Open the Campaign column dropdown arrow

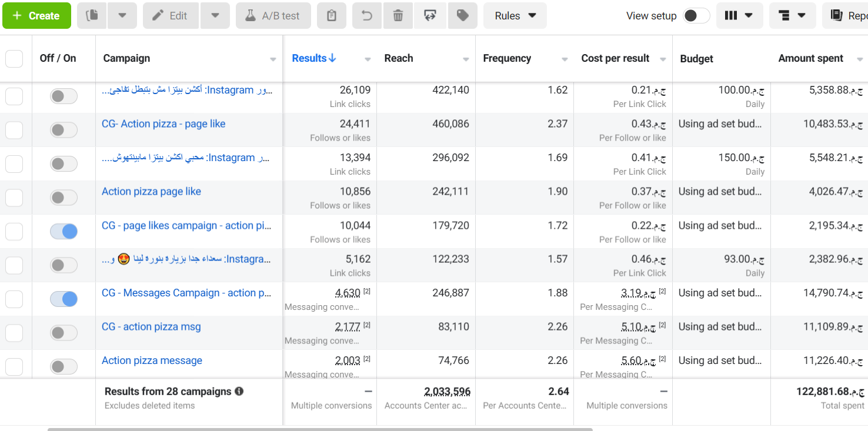[273, 59]
